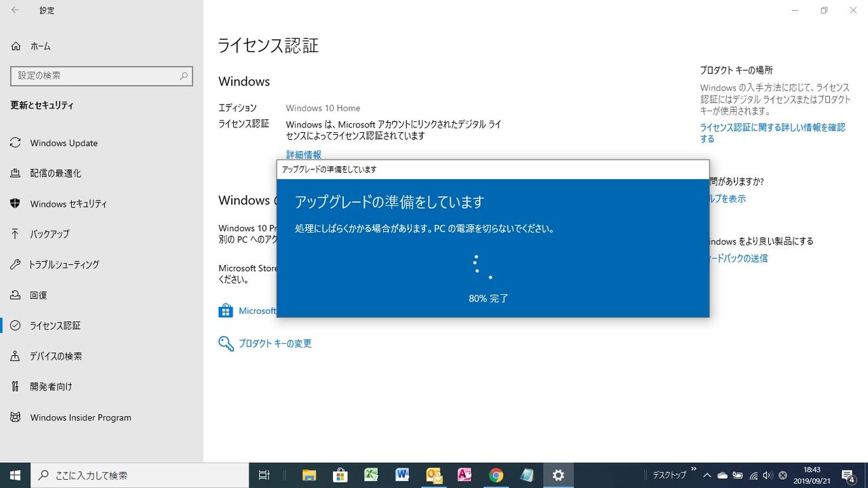The height and width of the screenshot is (488, 868).
Task: Click the gray X tray icon
Action: click(x=783, y=476)
